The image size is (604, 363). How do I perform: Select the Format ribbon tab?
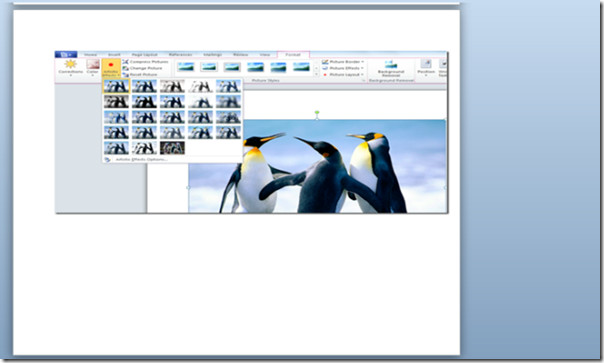click(293, 55)
